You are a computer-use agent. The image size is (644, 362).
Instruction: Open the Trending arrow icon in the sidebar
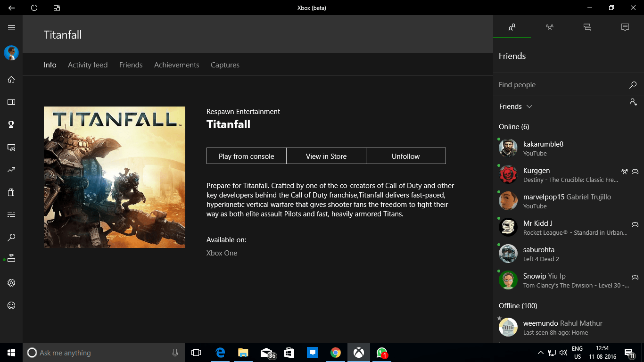coord(11,170)
